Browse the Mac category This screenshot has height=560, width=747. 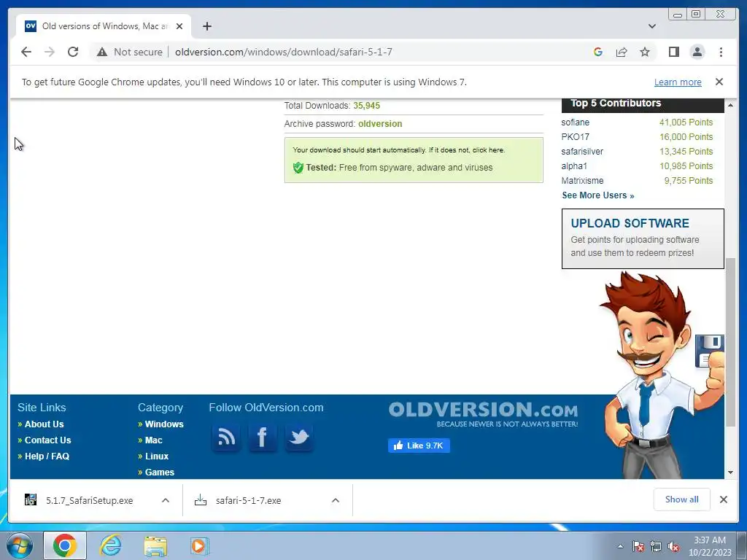pyautogui.click(x=153, y=440)
